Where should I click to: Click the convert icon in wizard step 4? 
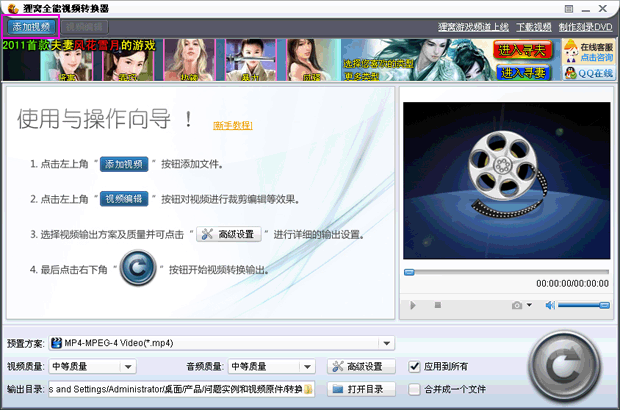pos(138,268)
